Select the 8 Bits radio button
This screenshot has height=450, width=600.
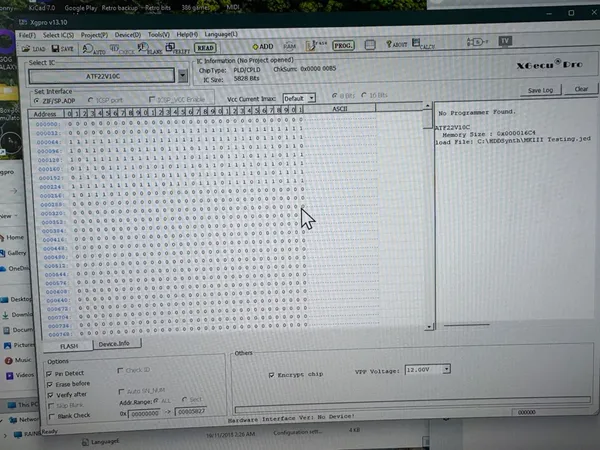coord(334,95)
